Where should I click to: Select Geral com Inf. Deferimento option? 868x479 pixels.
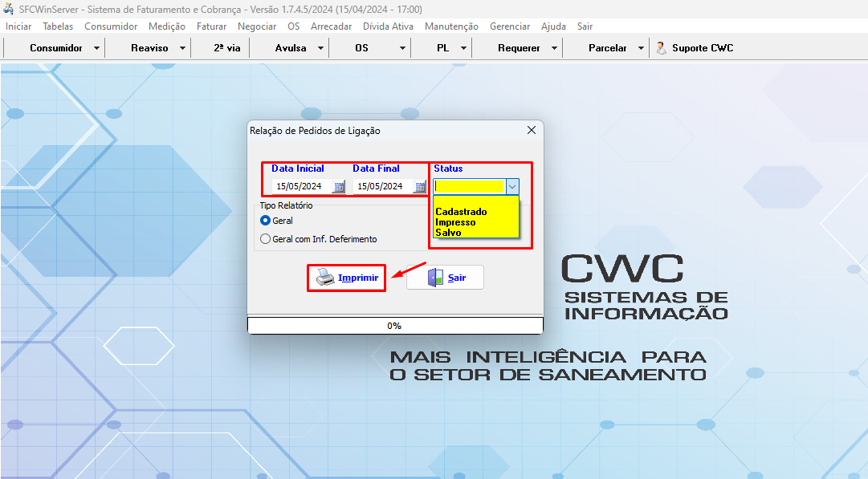pos(266,239)
